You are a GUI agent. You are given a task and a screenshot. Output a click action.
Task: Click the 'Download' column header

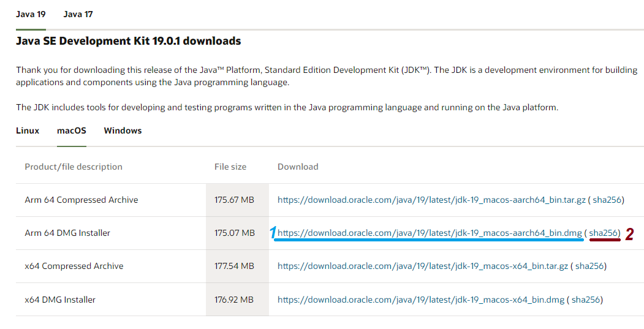(298, 167)
